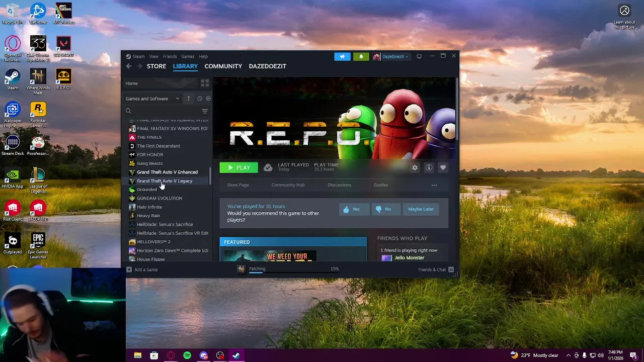
Task: Select Grand Theft Auto V Enhanced
Action: click(x=167, y=172)
